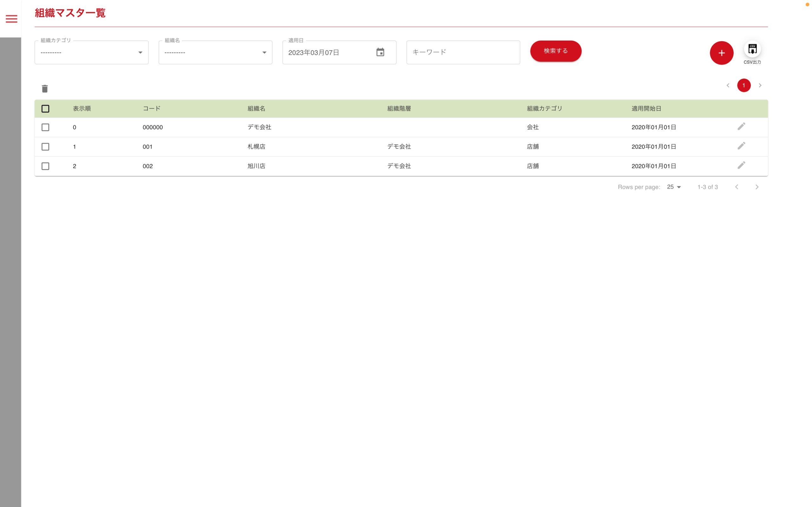
Task: Check the checkbox for 旭川店 row
Action: [x=45, y=166]
